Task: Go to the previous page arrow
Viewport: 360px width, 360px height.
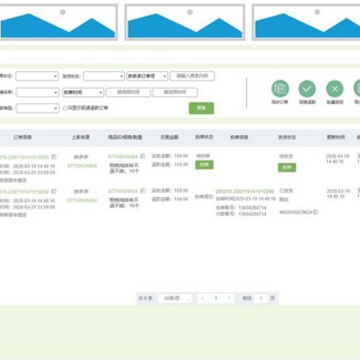Action: [x=202, y=298]
